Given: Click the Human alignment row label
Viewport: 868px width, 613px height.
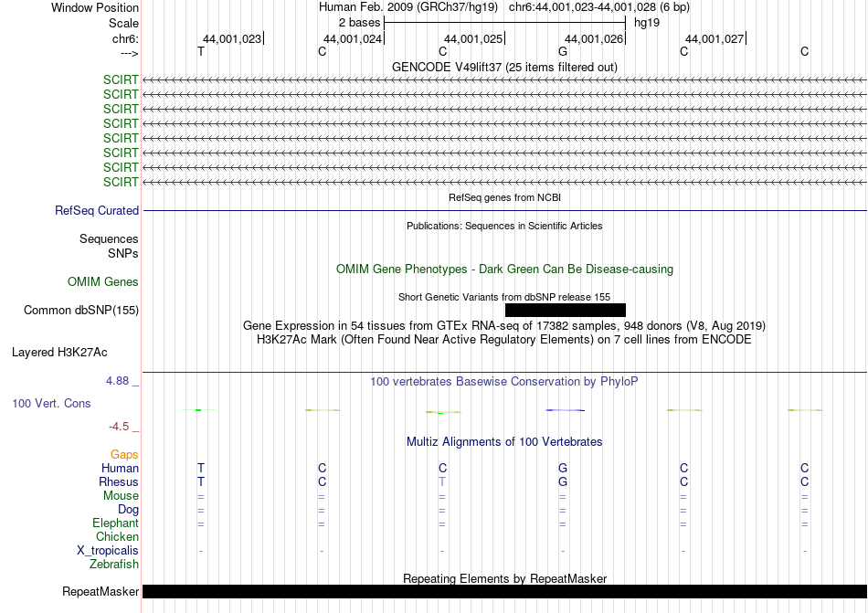Looking at the screenshot, I should click(120, 468).
